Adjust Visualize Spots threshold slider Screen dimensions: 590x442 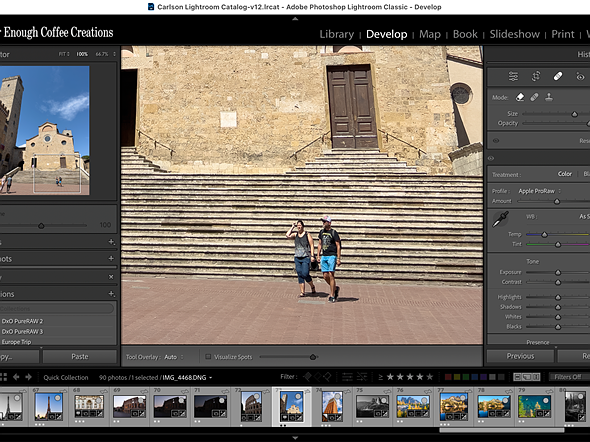(x=313, y=357)
